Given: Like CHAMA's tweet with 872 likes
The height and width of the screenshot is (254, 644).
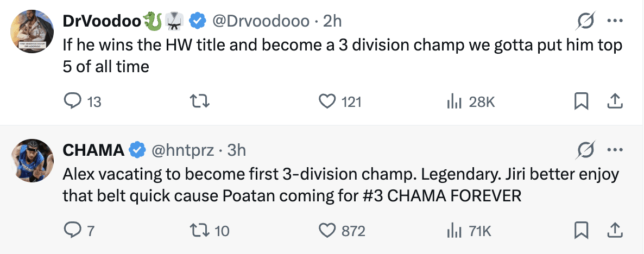Looking at the screenshot, I should (x=326, y=231).
